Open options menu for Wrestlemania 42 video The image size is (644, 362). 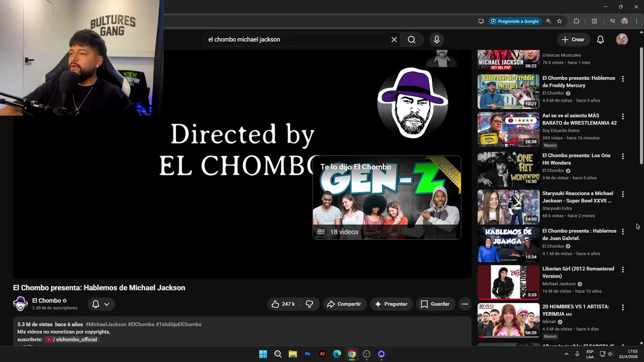[x=623, y=116]
